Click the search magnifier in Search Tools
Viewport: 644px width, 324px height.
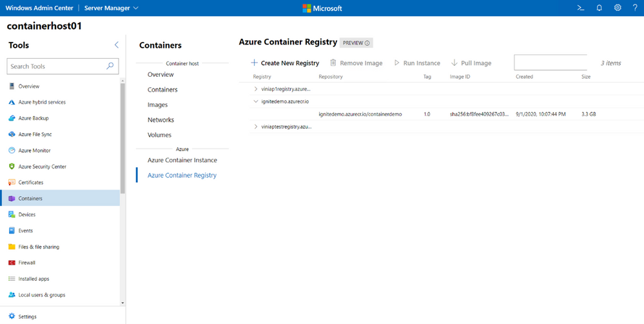pyautogui.click(x=110, y=66)
